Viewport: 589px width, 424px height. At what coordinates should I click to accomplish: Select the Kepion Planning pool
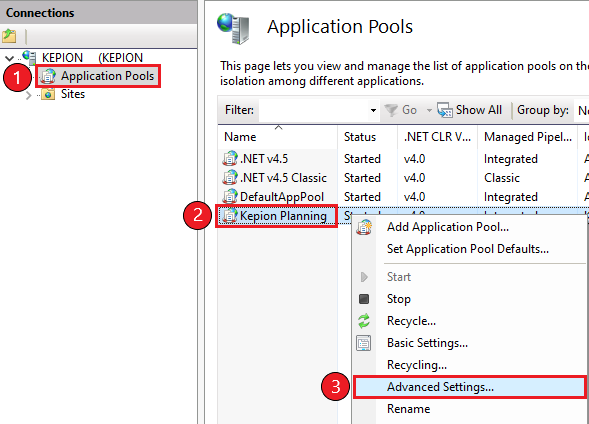point(283,216)
